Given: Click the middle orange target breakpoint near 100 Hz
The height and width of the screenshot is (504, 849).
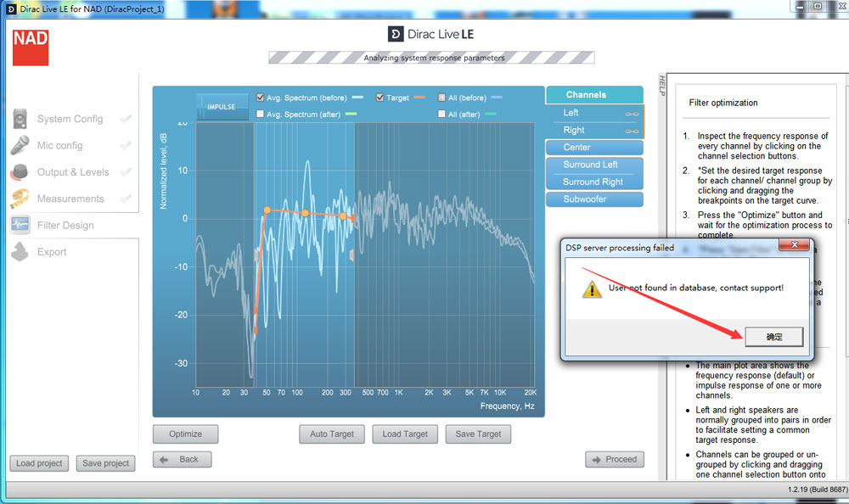Looking at the screenshot, I should point(306,213).
